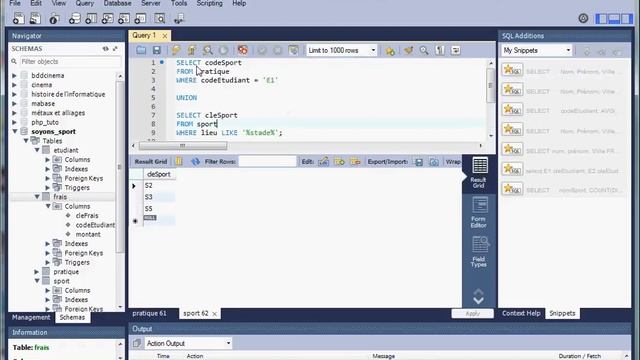Open the Limit to 1000 rows dropdown
This screenshot has height=360, width=640.
(342, 50)
